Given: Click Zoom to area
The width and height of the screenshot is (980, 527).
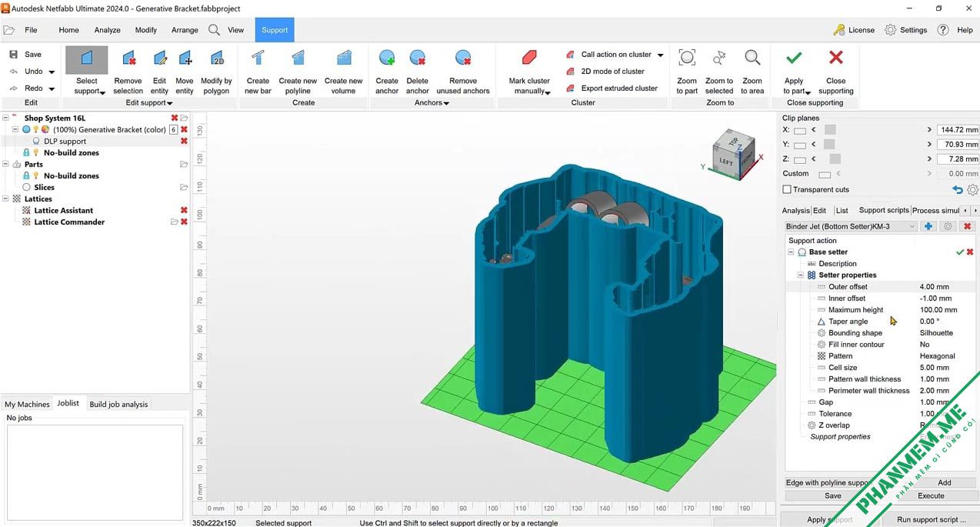Looking at the screenshot, I should (x=752, y=72).
